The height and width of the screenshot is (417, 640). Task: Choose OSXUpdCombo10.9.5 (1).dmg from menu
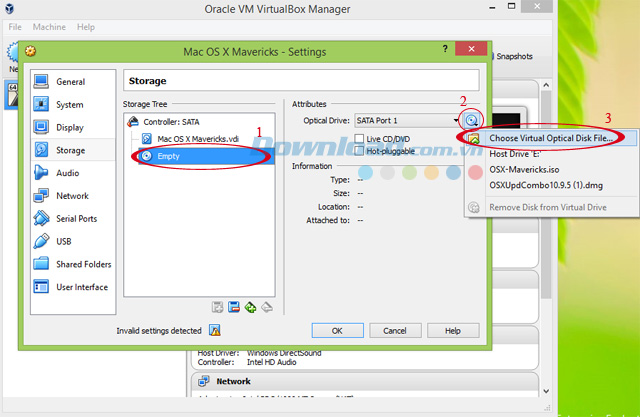click(551, 185)
